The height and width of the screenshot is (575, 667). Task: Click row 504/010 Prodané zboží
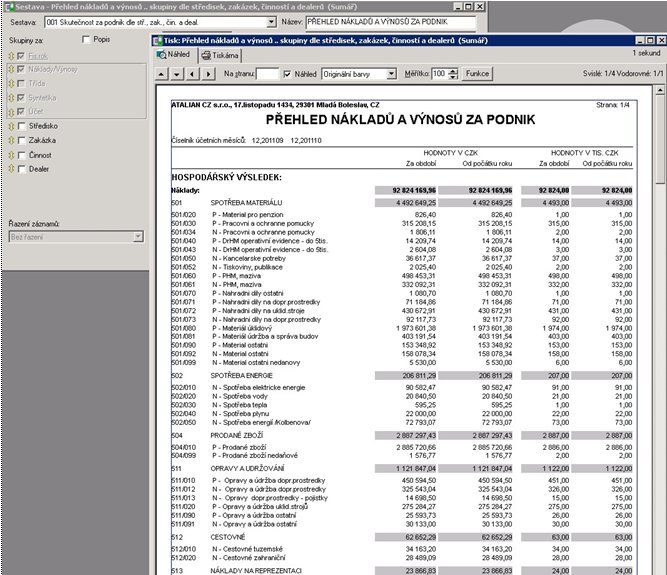(x=402, y=447)
